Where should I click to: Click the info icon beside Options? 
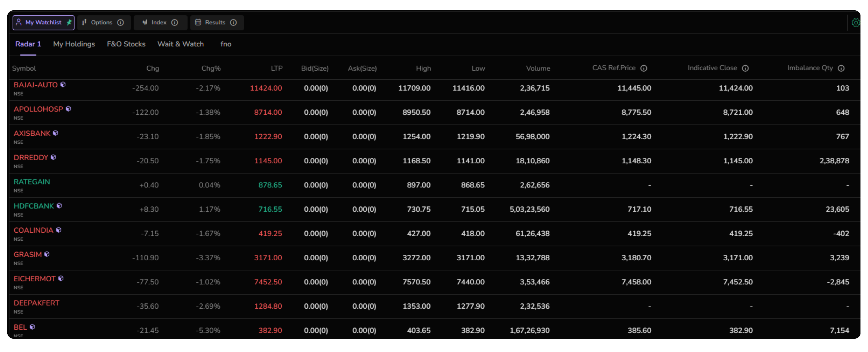pos(120,22)
